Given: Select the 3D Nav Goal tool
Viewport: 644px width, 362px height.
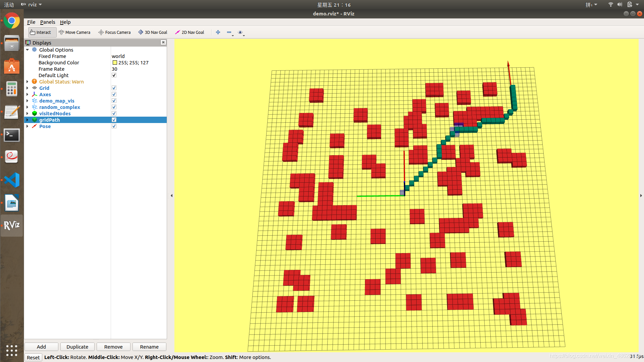Looking at the screenshot, I should [153, 32].
